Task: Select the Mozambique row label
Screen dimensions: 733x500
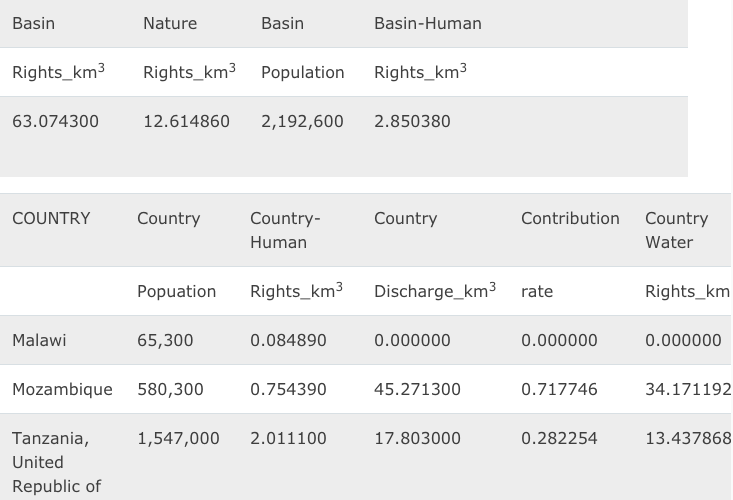Action: (x=62, y=389)
